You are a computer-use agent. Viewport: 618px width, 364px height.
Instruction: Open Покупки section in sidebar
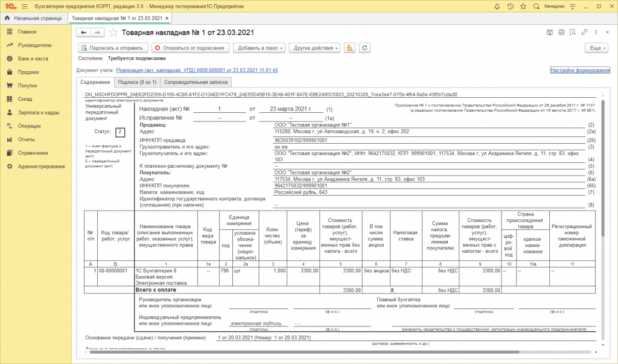(27, 86)
